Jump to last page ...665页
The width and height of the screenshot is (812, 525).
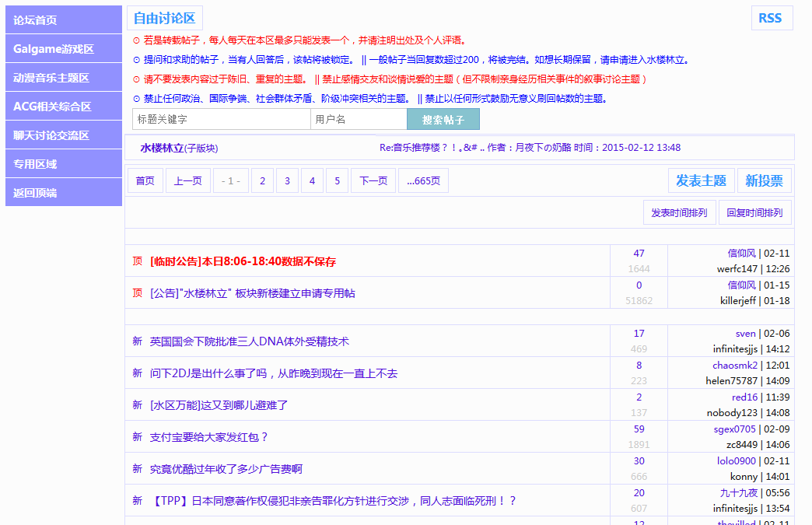(424, 180)
